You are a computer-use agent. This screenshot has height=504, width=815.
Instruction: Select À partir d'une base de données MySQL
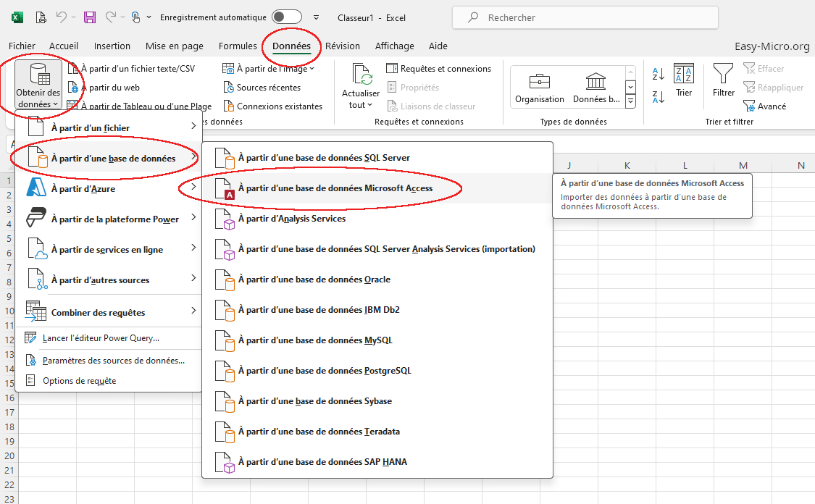[x=377, y=340]
